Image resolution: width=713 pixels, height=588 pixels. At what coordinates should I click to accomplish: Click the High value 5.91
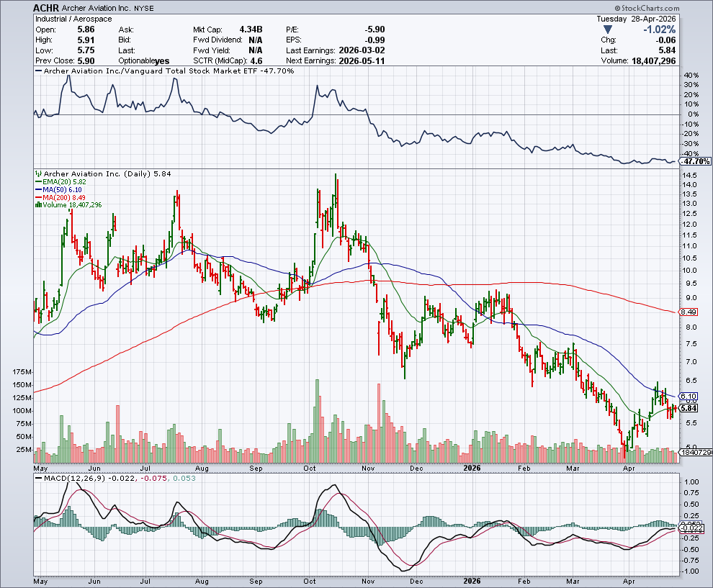pyautogui.click(x=86, y=40)
